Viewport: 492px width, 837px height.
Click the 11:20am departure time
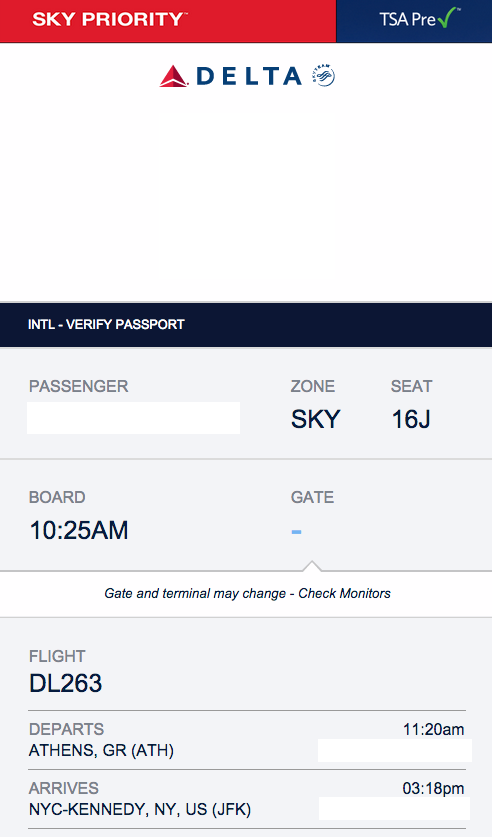pyautogui.click(x=433, y=729)
